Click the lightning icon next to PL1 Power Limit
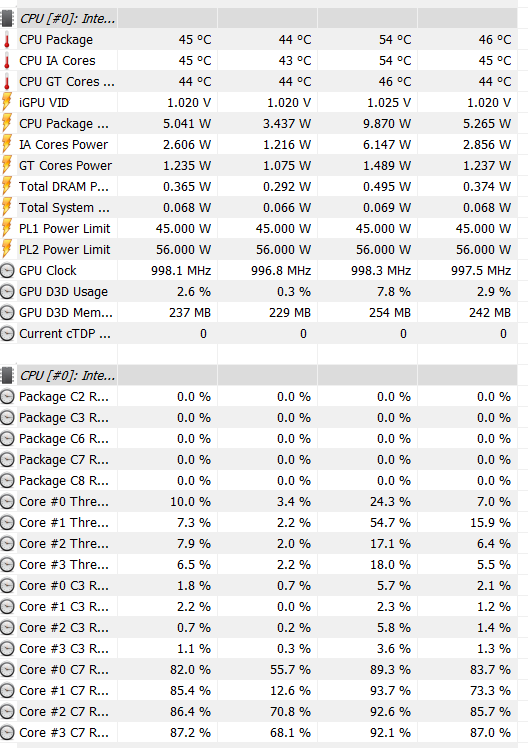 click(x=7, y=228)
